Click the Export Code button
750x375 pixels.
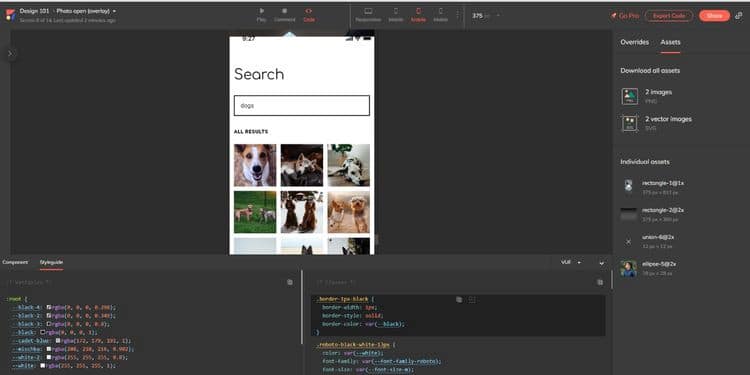(669, 16)
